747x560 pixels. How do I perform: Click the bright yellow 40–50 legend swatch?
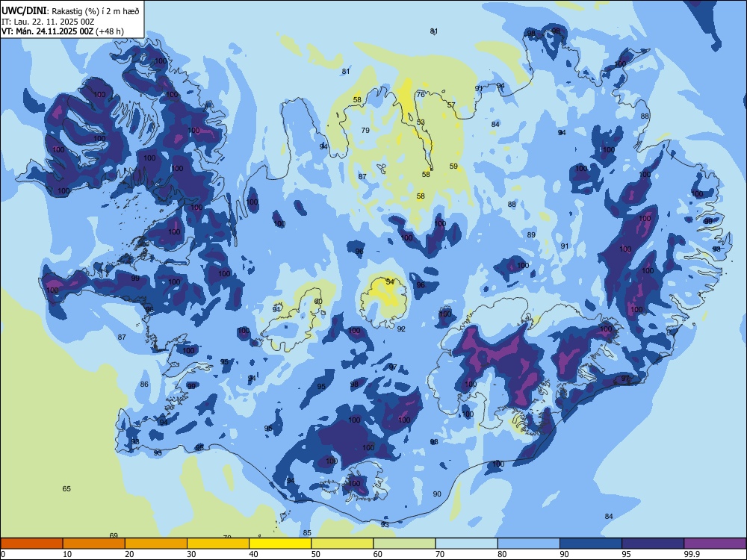(x=280, y=544)
